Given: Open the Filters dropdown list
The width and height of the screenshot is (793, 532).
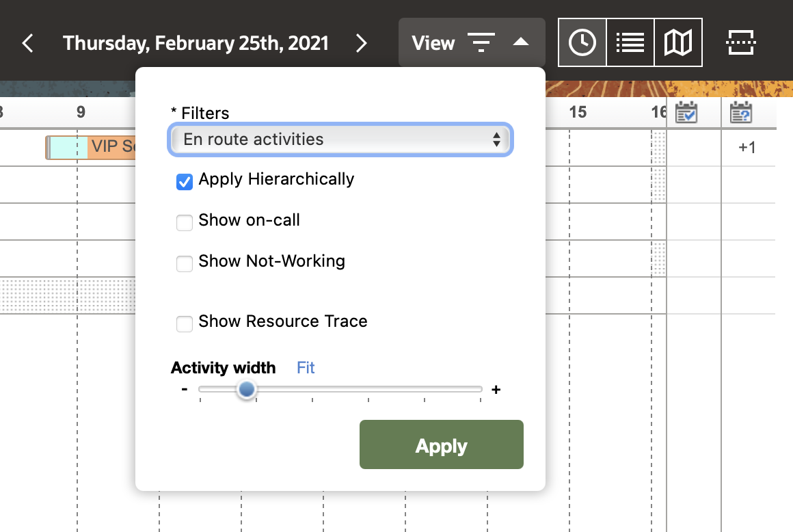Looking at the screenshot, I should 340,139.
